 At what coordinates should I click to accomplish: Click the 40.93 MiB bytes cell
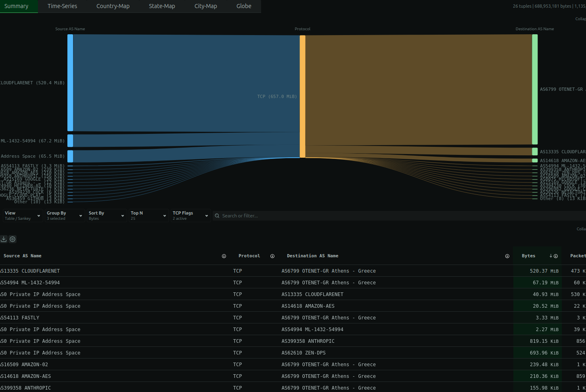point(537,294)
